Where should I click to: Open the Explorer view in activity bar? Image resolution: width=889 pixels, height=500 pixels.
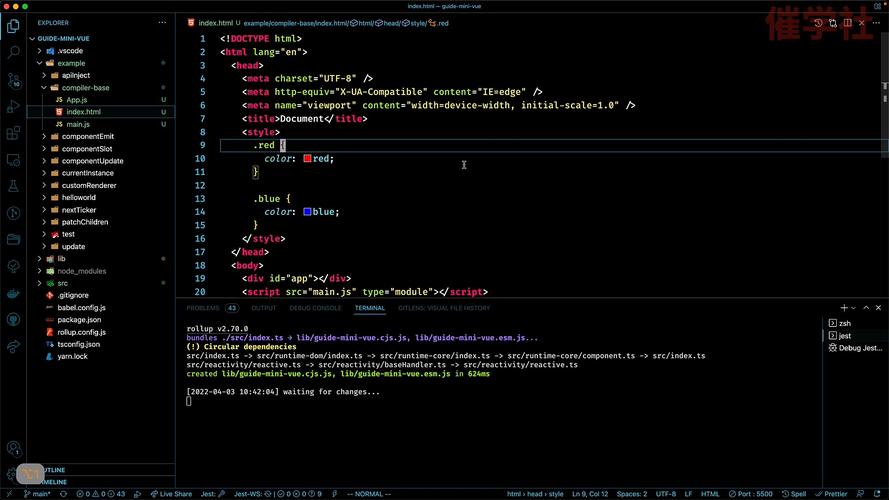(x=13, y=26)
